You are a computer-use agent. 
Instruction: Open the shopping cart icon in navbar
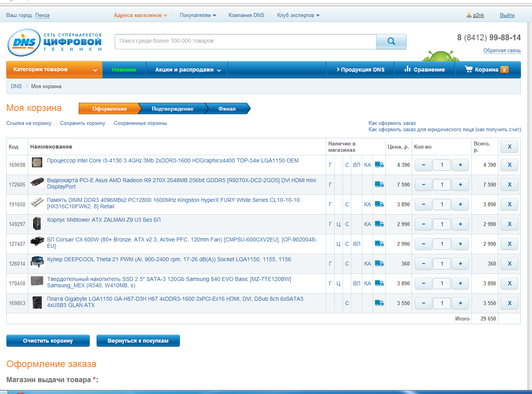469,69
